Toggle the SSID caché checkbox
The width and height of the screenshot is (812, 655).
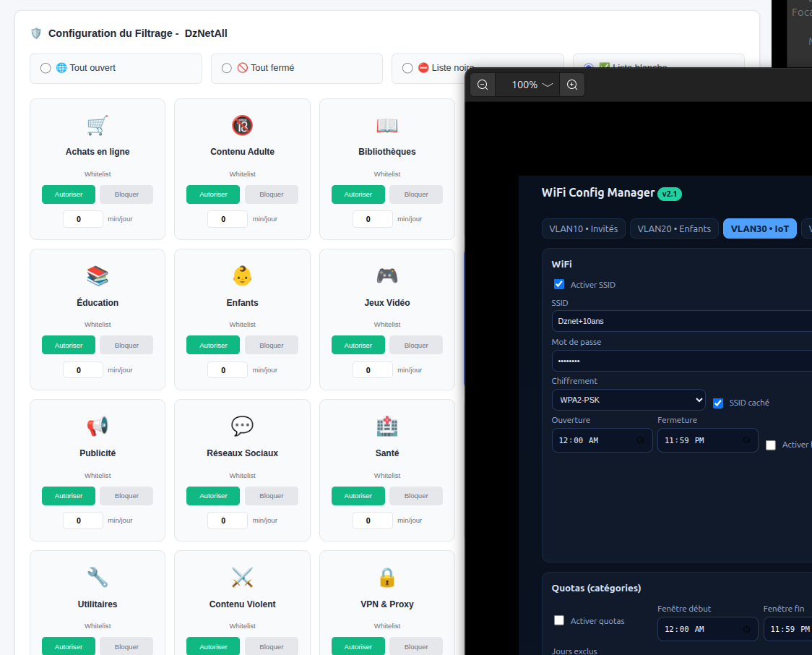tap(718, 403)
